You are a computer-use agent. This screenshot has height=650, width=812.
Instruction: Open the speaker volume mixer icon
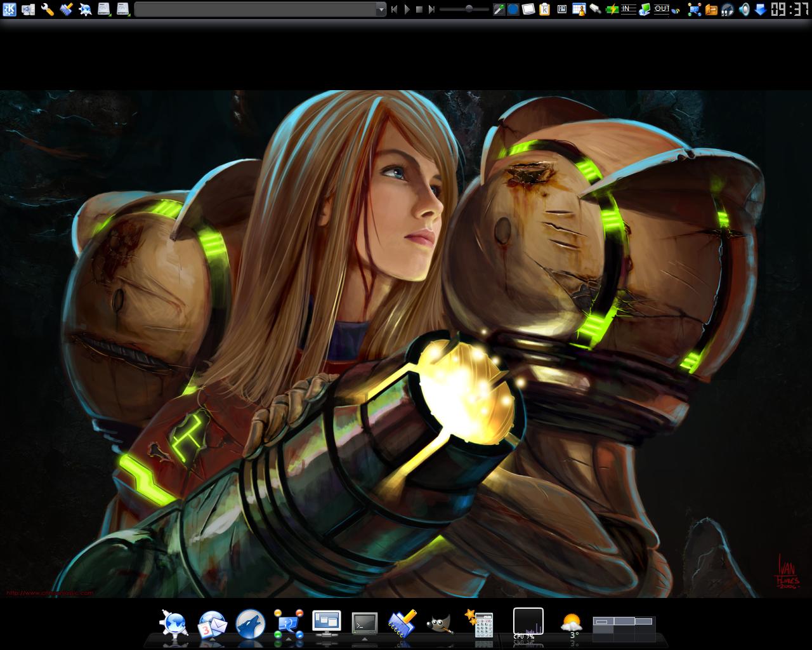[744, 9]
